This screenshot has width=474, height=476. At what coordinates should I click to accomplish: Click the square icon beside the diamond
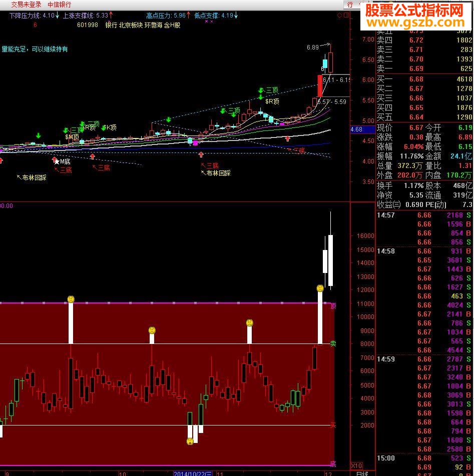[346, 15]
